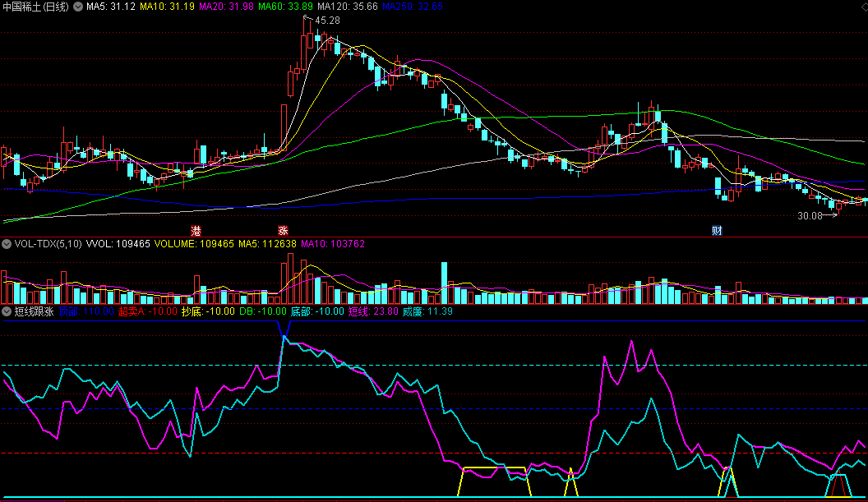Viewport: 868px width, 502px height.
Task: Open the VOL-TDX indicator dropdown arrow
Action: (6, 244)
